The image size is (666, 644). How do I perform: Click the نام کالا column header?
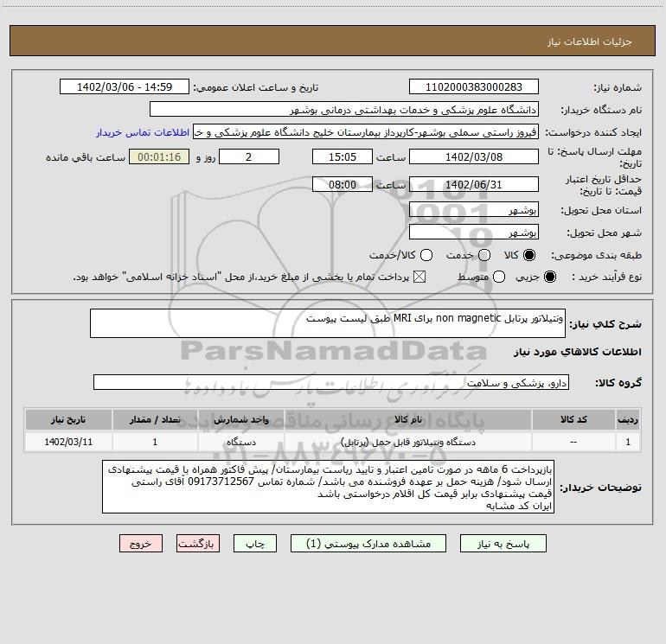pyautogui.click(x=407, y=419)
